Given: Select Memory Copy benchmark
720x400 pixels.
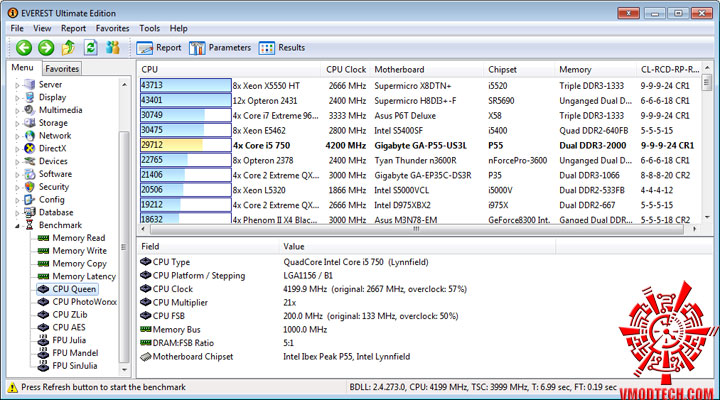Looking at the screenshot, I should click(79, 264).
